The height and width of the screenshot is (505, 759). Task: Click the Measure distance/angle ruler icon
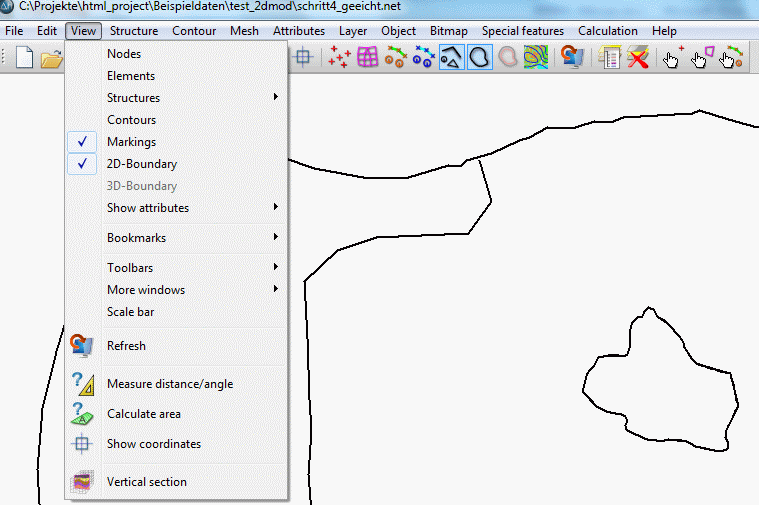(x=83, y=384)
